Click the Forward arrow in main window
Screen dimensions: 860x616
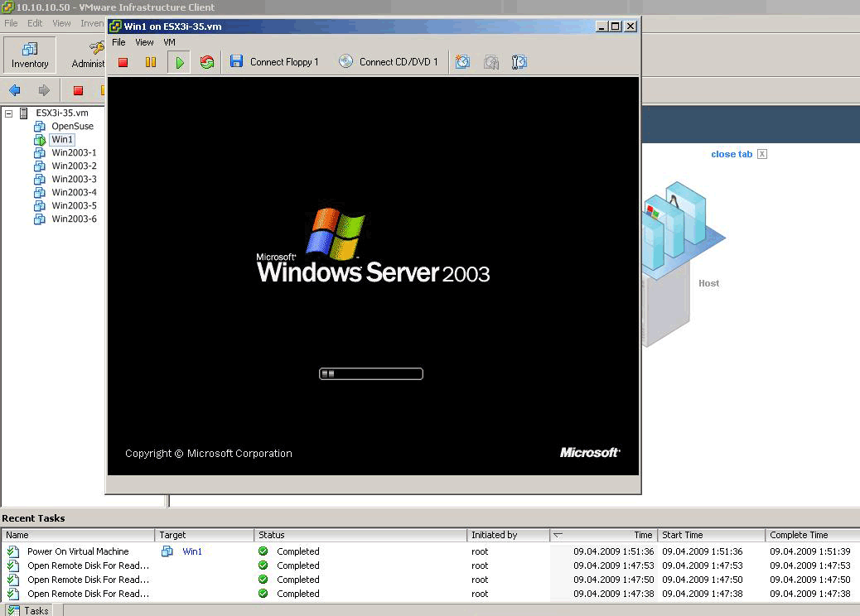click(x=44, y=90)
